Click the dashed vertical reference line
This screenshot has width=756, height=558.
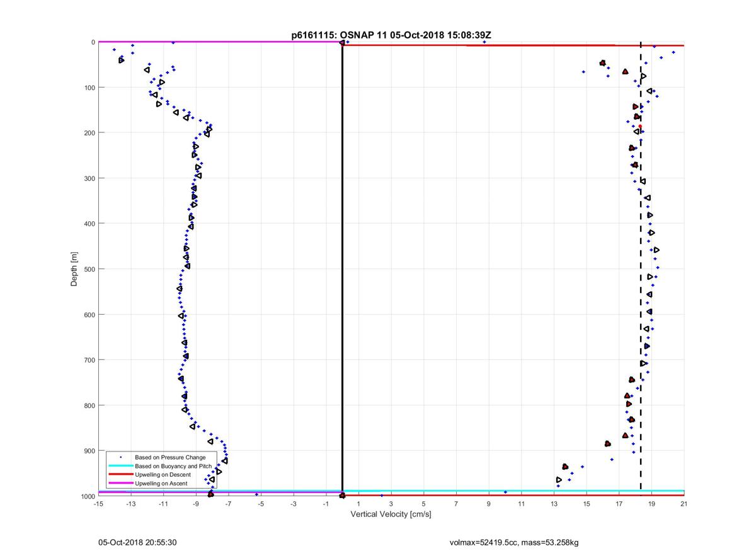[x=641, y=265]
